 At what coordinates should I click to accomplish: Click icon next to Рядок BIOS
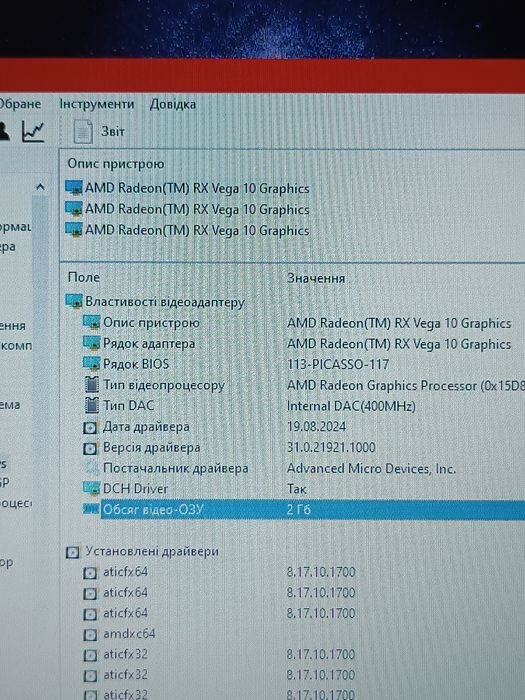tap(92, 363)
